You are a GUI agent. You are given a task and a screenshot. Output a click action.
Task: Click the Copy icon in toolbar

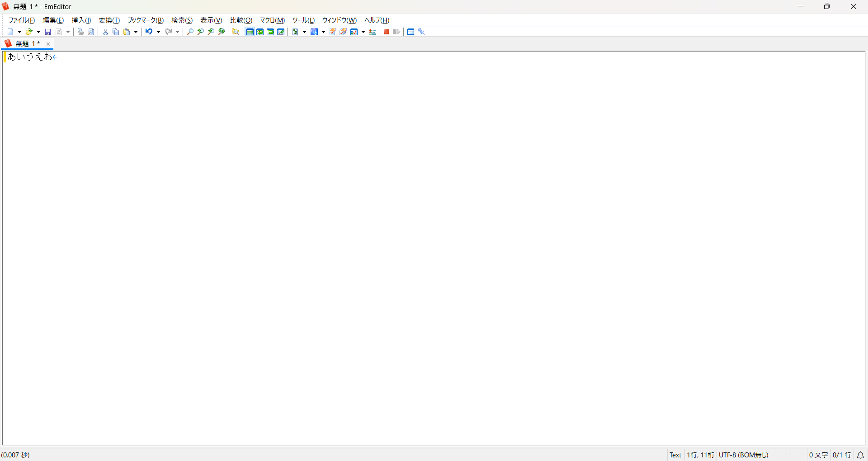116,32
